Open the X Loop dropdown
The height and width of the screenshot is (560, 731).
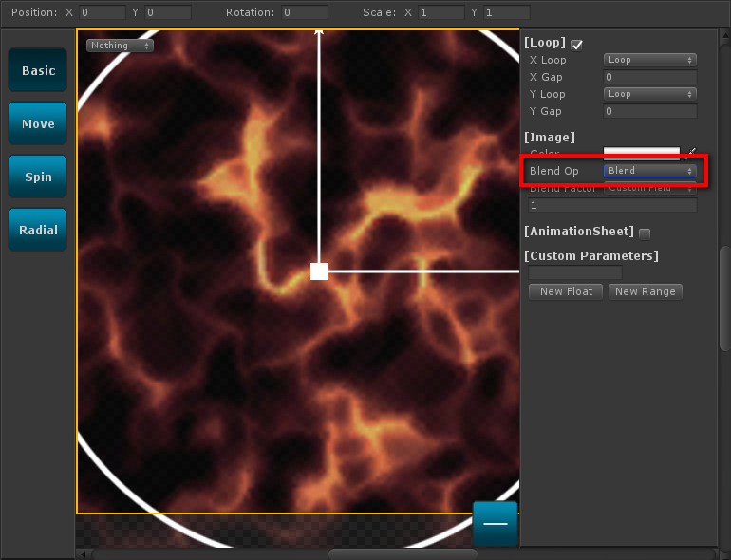pyautogui.click(x=650, y=60)
